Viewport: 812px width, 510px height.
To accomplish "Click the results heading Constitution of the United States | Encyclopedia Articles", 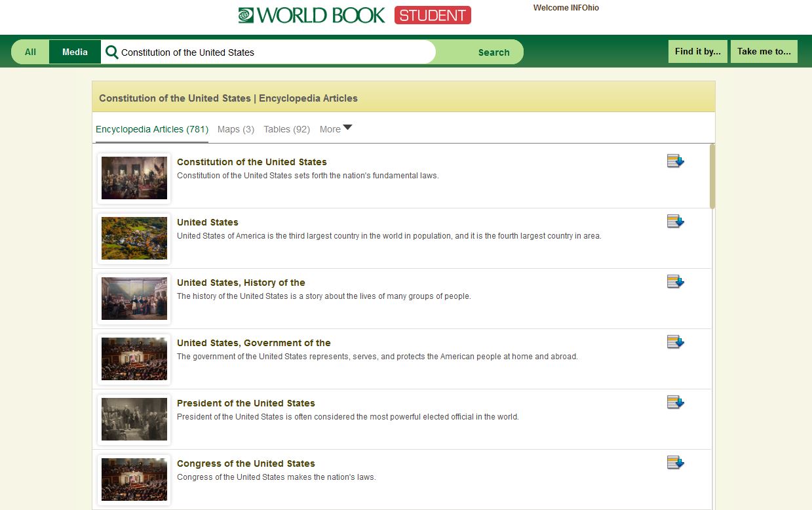I will coord(228,98).
